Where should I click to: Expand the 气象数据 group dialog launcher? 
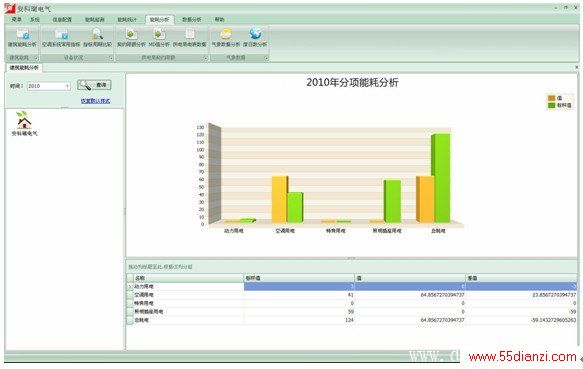pyautogui.click(x=266, y=58)
